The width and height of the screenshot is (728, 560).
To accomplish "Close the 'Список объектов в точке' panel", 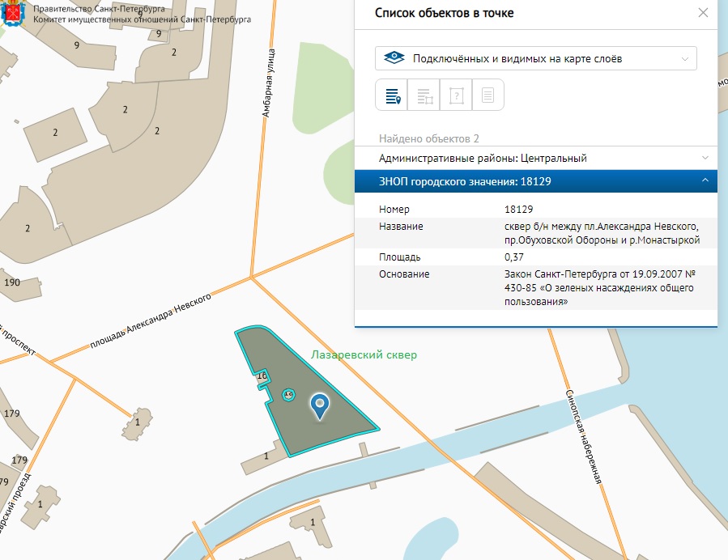I will point(703,13).
